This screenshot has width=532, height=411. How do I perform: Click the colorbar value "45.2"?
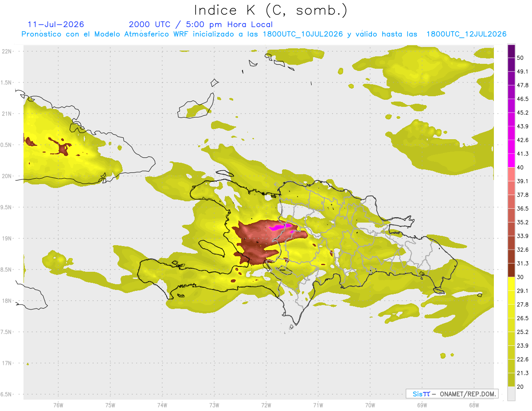pos(523,113)
